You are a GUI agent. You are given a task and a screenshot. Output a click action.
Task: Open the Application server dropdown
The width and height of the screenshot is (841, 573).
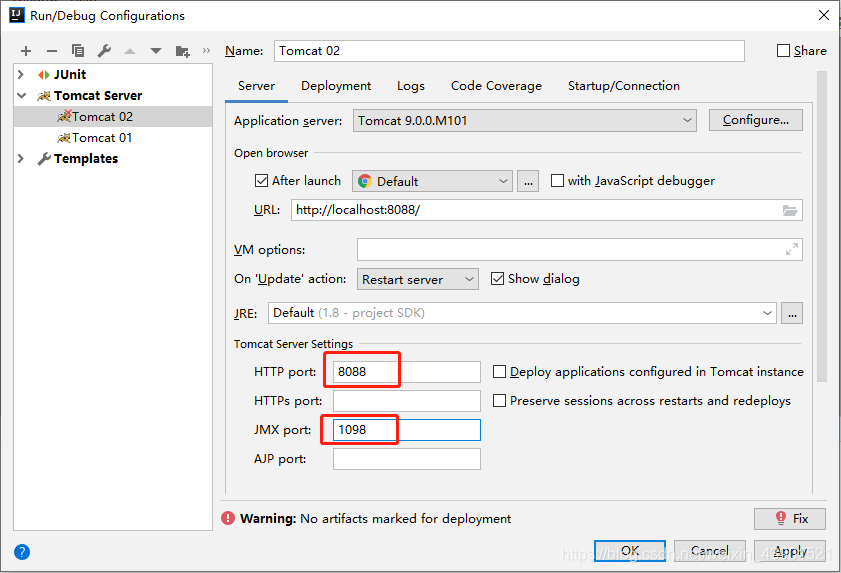point(525,120)
